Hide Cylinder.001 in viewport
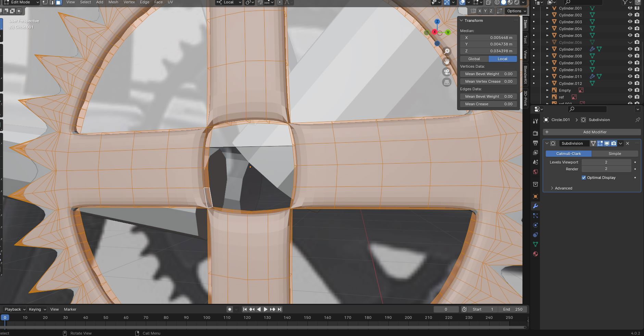The image size is (644, 336). point(630,8)
